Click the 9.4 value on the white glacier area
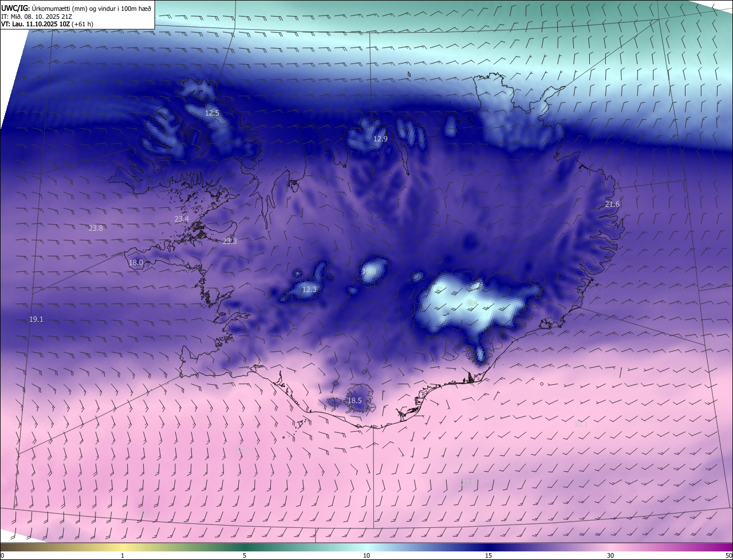Screen dimensions: 733x560 coord(472,302)
